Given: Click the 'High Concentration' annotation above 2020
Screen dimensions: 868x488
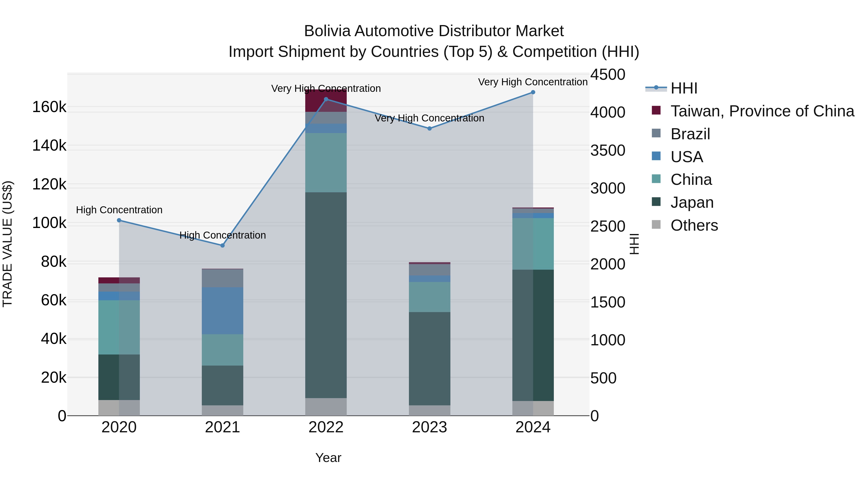Looking at the screenshot, I should click(119, 210).
